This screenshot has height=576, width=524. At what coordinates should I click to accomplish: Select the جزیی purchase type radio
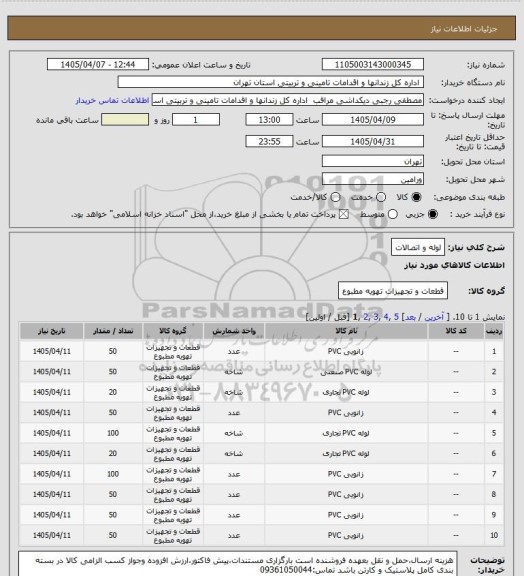click(433, 214)
